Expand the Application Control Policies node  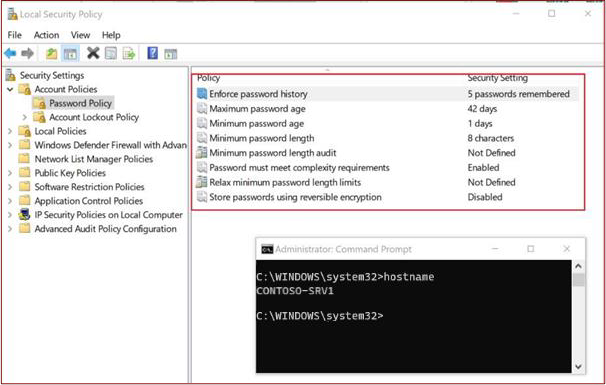click(x=10, y=201)
